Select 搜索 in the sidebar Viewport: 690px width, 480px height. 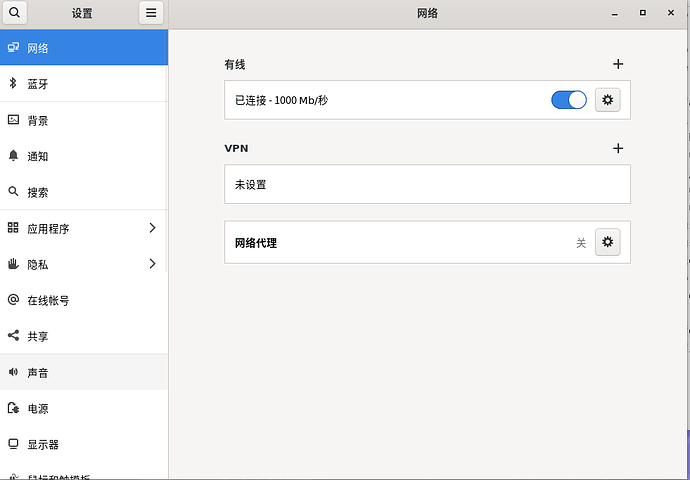[38, 192]
